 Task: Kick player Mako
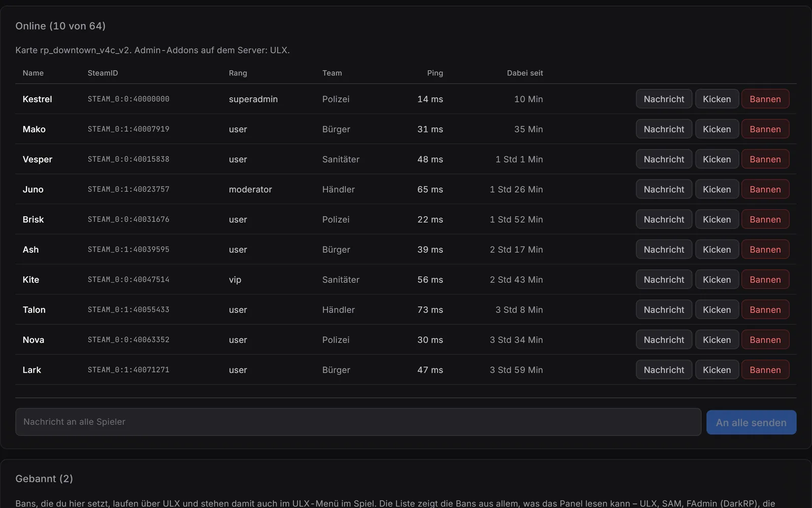(x=717, y=129)
